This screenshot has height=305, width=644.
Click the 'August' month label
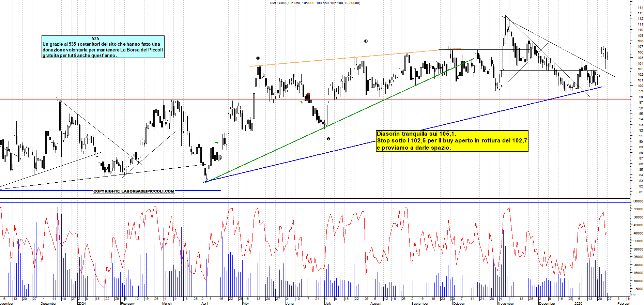[376, 303]
